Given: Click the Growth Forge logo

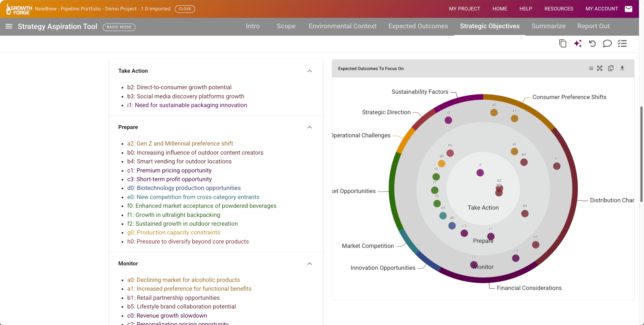Looking at the screenshot, I should [x=19, y=9].
